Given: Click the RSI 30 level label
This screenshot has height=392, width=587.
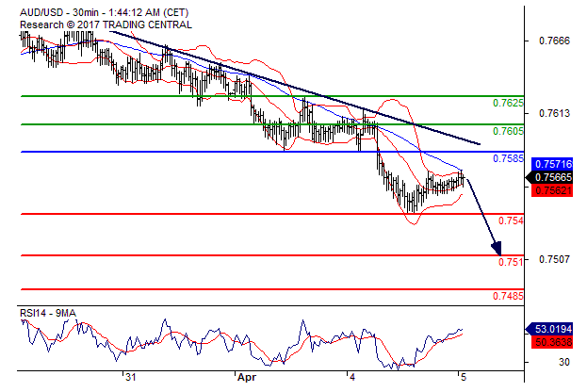Looking at the screenshot, I should [x=564, y=363].
